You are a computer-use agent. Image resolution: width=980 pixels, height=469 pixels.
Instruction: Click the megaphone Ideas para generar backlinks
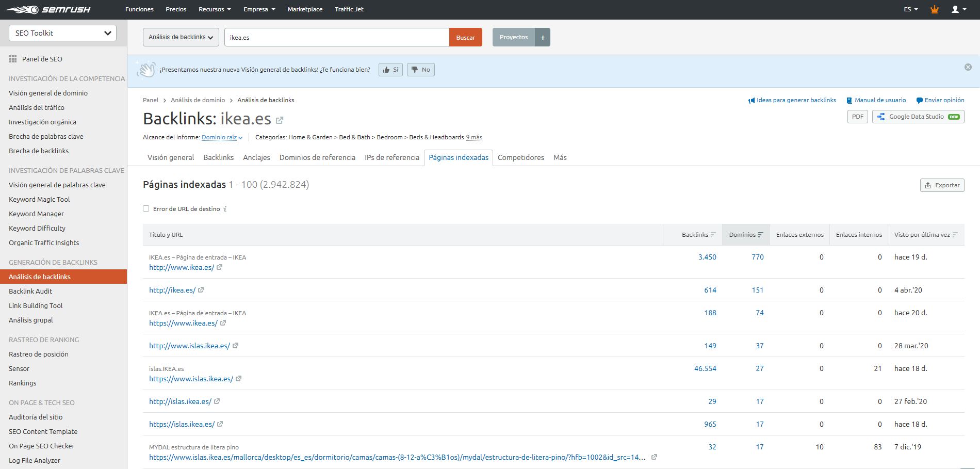(792, 100)
